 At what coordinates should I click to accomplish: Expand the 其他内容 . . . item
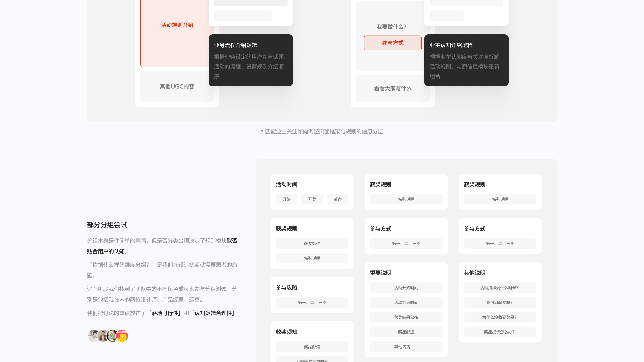[x=406, y=347]
